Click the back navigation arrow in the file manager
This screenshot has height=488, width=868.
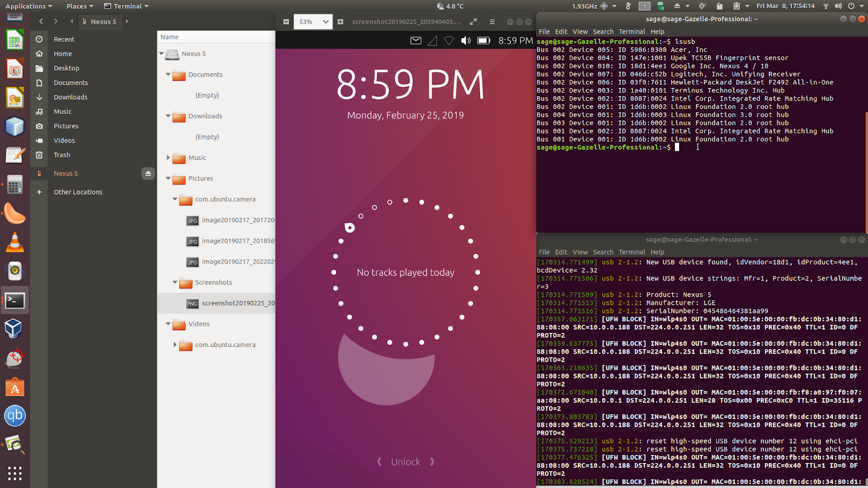coord(41,22)
